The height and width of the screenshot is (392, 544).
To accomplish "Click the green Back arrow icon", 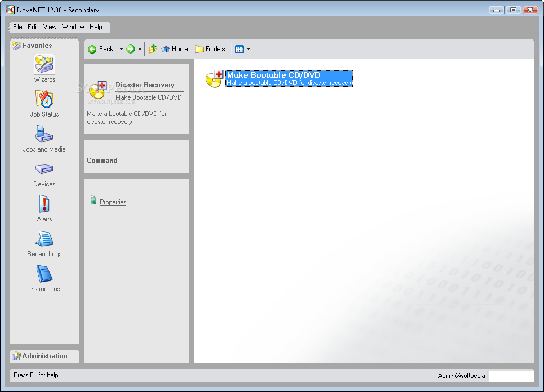I will point(92,49).
